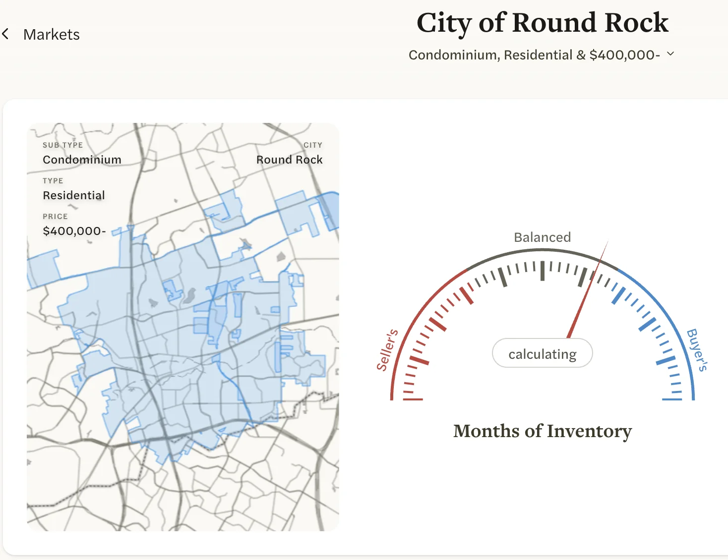
Task: Click the calculating status pill
Action: tap(542, 353)
